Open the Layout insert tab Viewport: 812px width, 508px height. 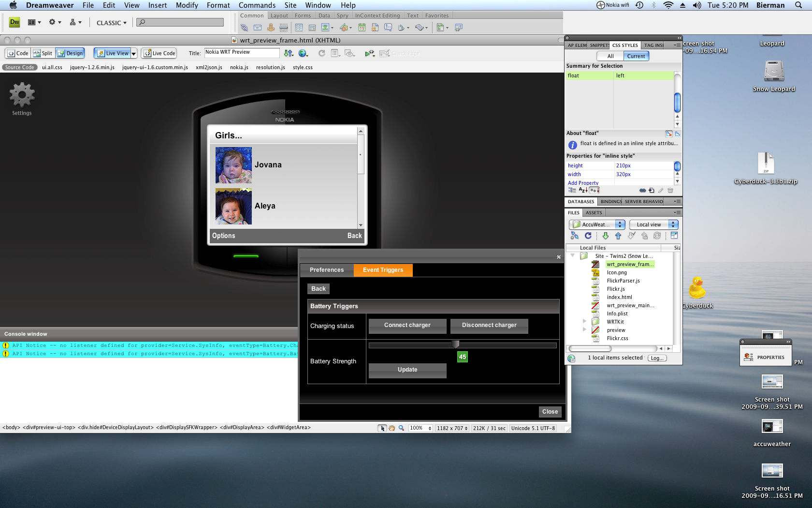coord(279,15)
